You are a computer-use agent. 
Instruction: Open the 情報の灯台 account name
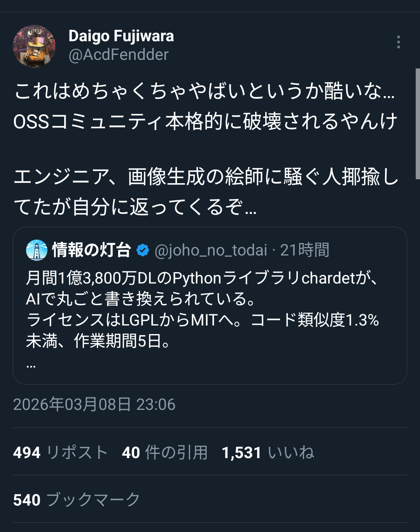point(92,250)
